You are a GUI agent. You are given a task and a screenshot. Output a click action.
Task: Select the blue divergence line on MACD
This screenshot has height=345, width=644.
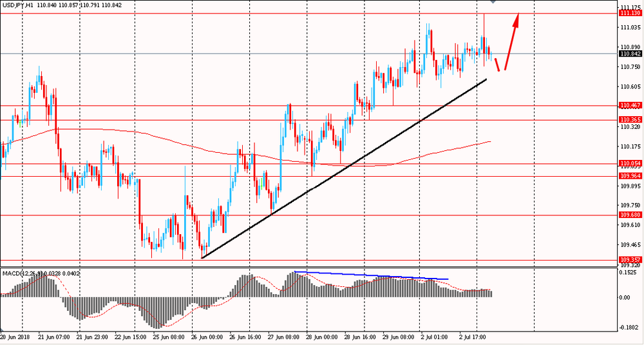coord(372,275)
